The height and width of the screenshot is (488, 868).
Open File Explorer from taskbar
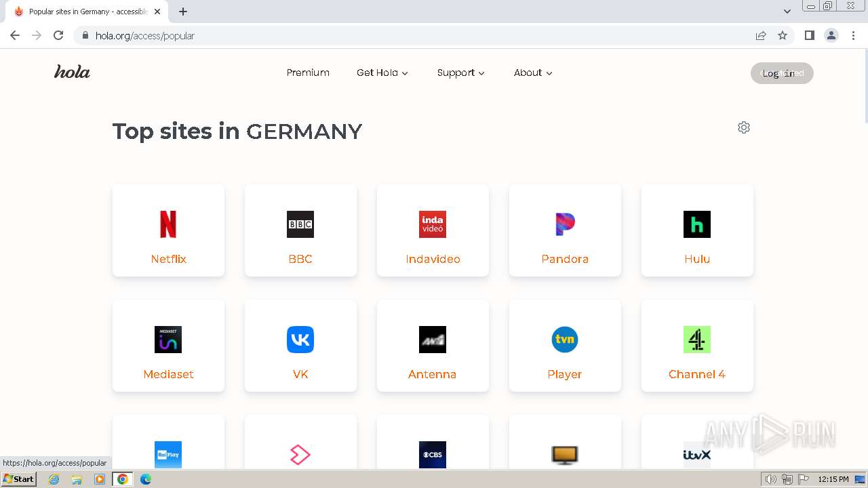coord(77,479)
